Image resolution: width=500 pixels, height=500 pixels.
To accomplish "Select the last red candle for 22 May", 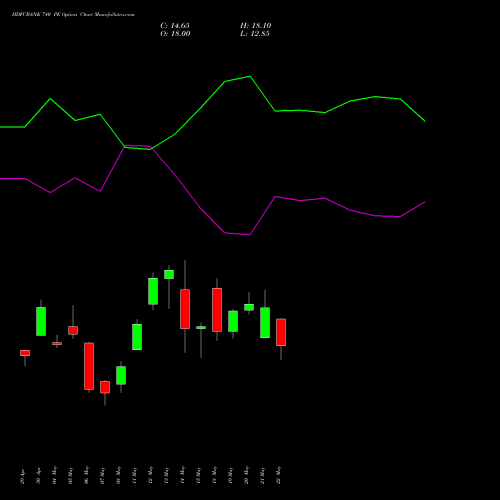I will (281, 332).
